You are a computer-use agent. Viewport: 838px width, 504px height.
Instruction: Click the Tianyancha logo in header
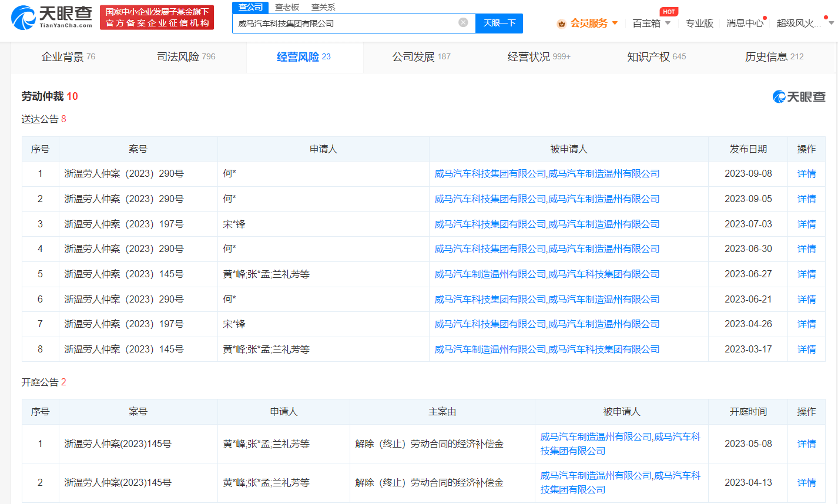[52, 17]
